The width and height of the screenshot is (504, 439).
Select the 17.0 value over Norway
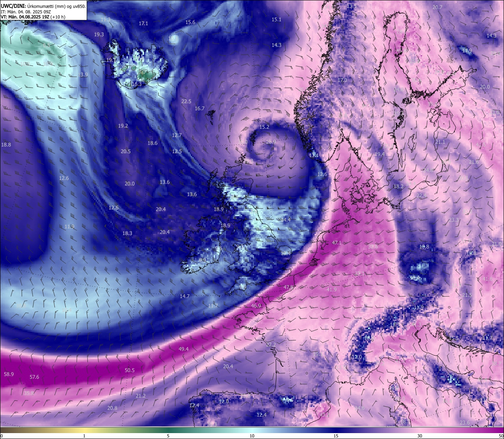point(342,80)
